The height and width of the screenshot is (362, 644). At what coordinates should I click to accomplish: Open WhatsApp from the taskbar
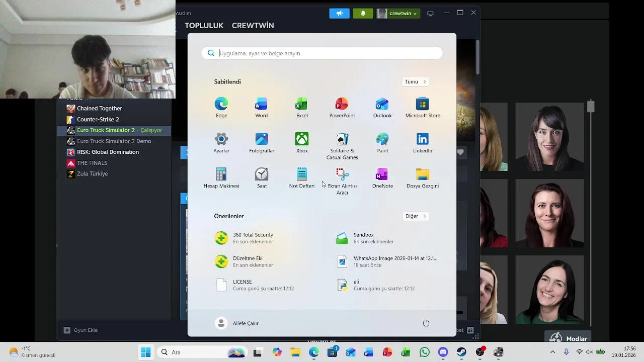[425, 352]
